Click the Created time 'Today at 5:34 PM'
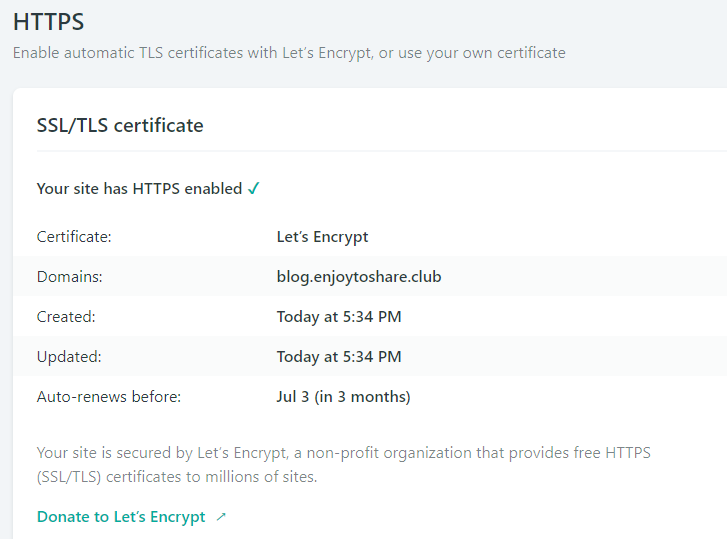The image size is (727, 539). click(339, 316)
